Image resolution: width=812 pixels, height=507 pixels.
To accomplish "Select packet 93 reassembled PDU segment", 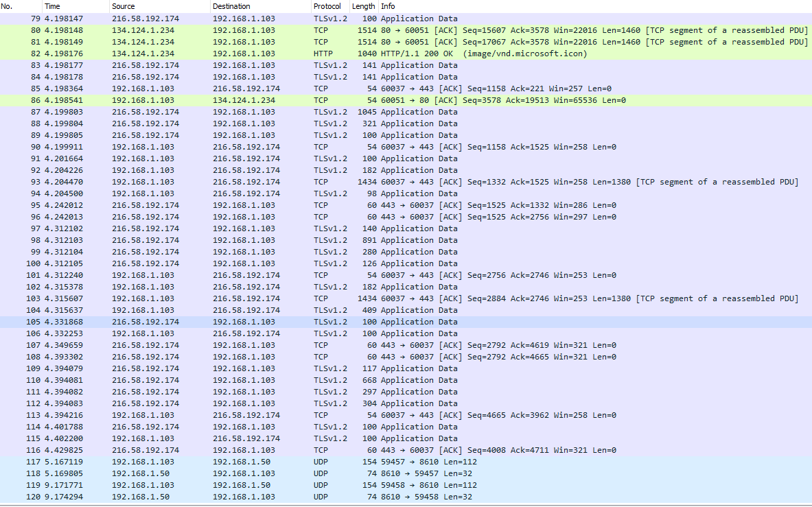I will click(x=275, y=182).
